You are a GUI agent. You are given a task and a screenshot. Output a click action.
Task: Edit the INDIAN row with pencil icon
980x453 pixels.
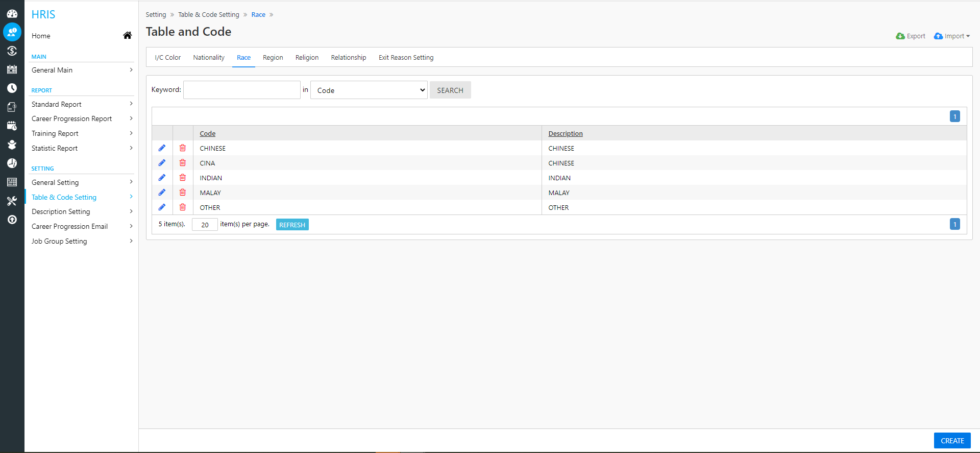click(162, 178)
